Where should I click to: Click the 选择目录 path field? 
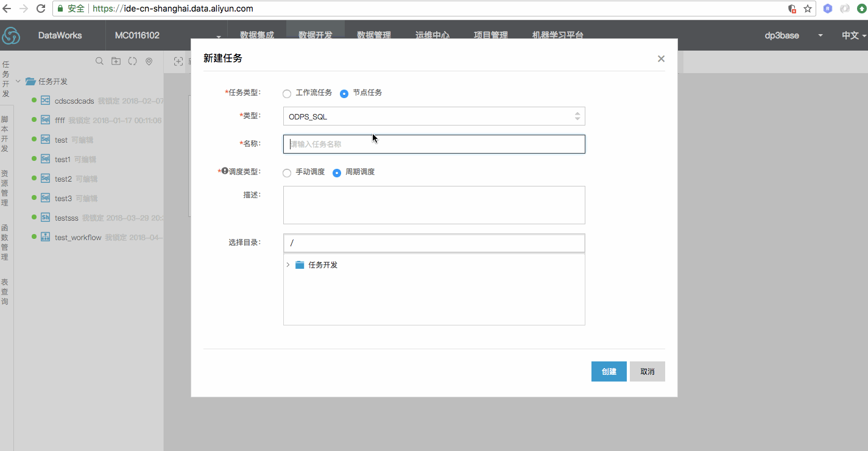(x=434, y=243)
